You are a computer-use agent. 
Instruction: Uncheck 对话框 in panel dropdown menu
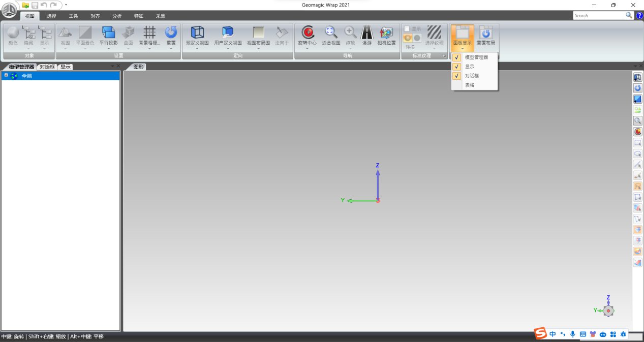475,76
